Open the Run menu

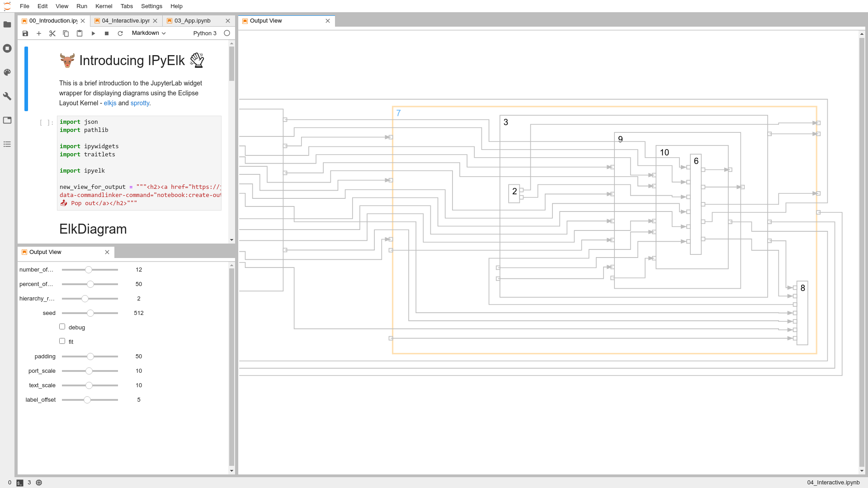point(82,6)
